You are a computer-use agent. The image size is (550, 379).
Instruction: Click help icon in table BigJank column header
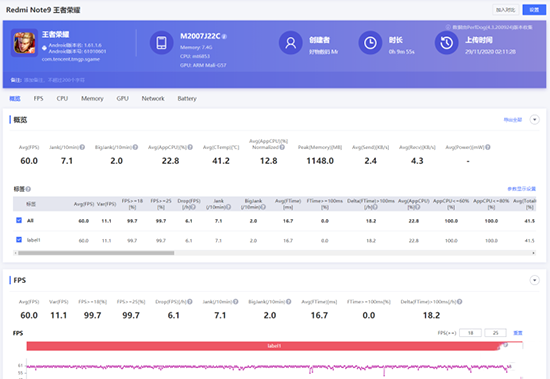pos(263,207)
